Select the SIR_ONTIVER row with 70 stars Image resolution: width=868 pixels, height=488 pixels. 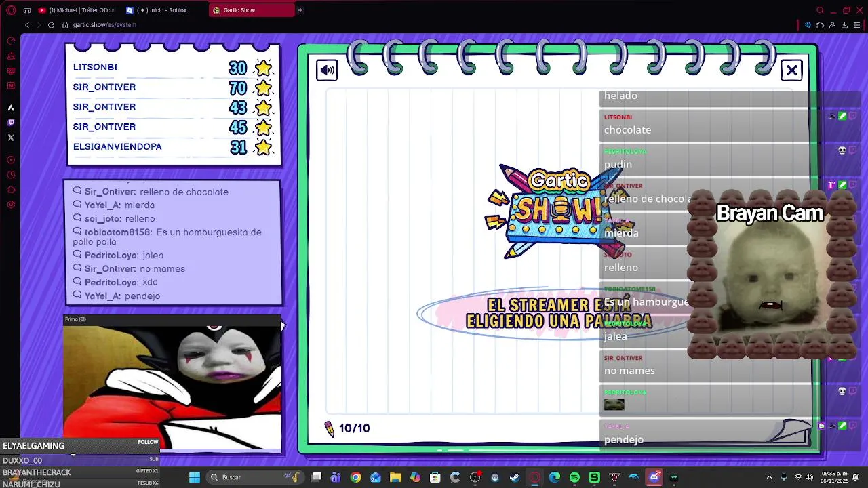point(173,87)
